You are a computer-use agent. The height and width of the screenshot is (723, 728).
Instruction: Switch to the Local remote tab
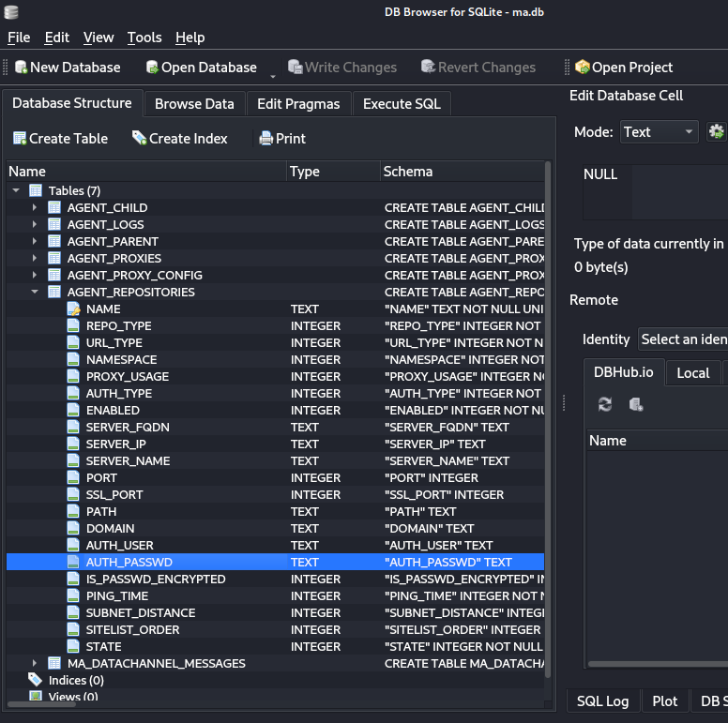pyautogui.click(x=693, y=373)
